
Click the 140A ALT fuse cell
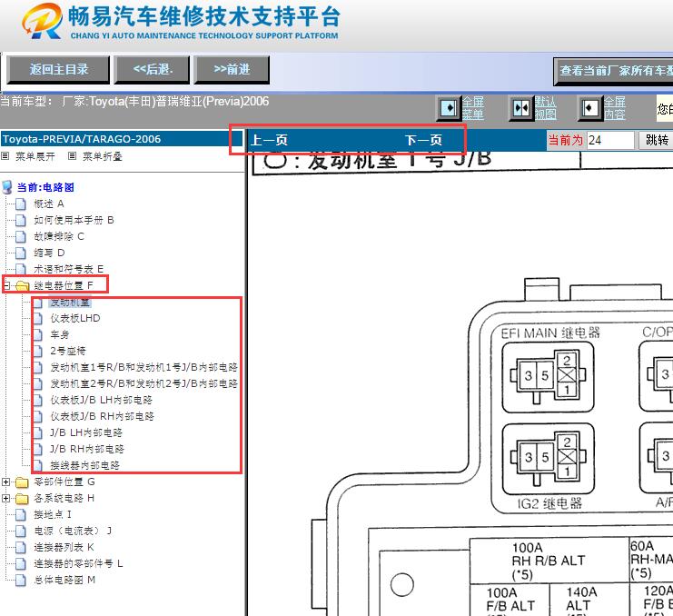coord(589,600)
